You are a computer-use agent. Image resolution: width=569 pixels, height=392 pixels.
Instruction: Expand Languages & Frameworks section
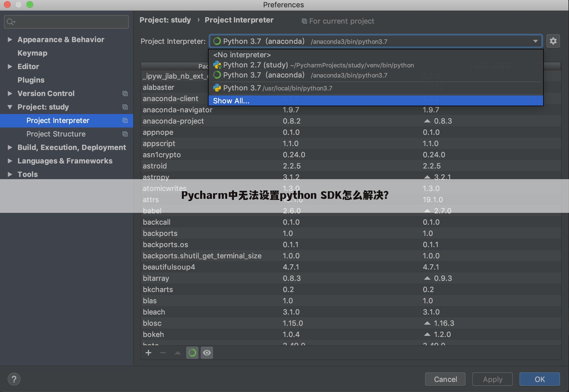point(10,161)
